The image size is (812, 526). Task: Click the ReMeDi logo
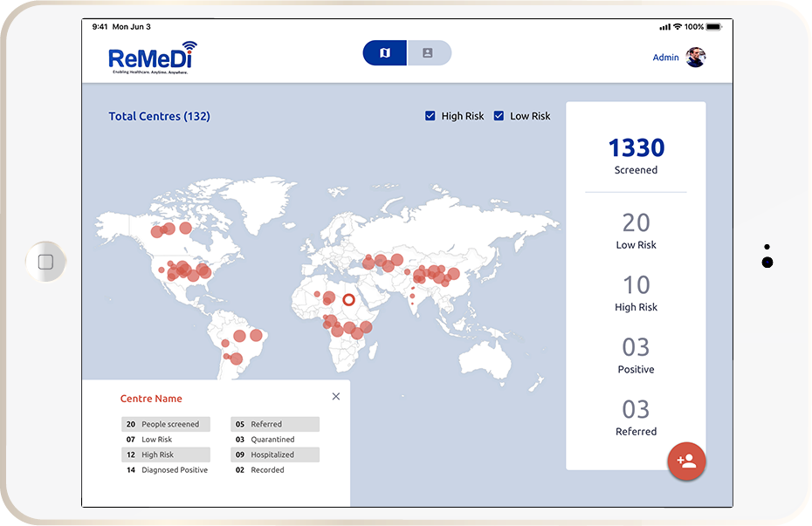[x=152, y=58]
